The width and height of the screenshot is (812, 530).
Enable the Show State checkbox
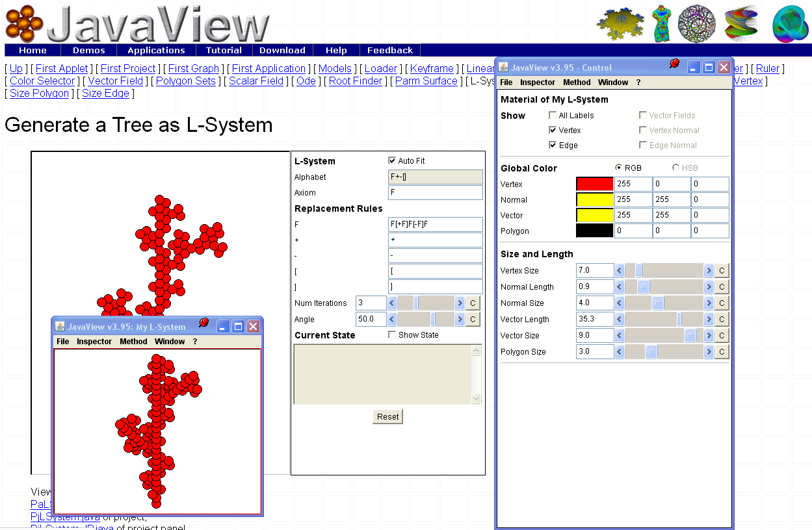tap(392, 334)
